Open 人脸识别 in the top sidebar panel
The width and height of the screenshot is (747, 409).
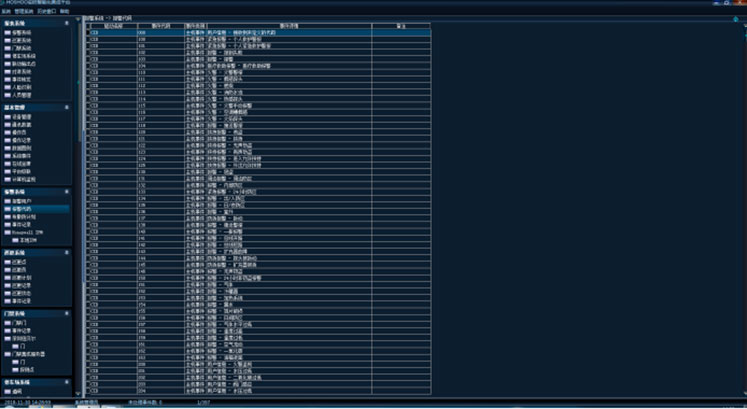pyautogui.click(x=20, y=87)
